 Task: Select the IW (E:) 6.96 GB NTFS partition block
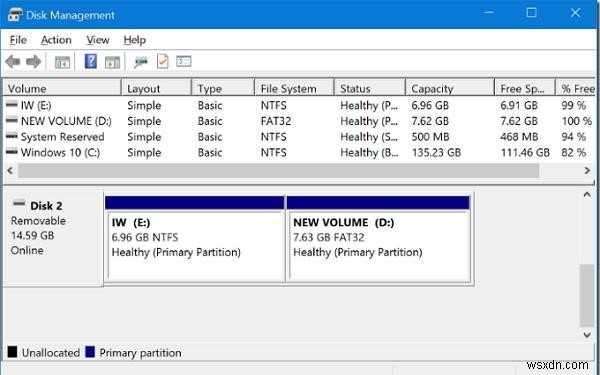[x=195, y=240]
